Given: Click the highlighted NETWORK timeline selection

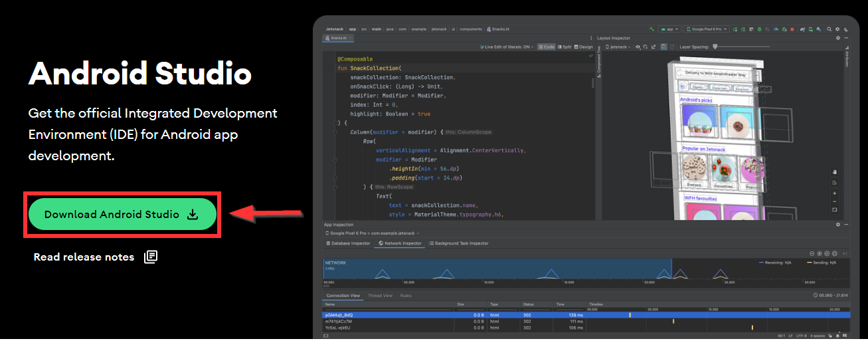Looking at the screenshot, I should coord(497,269).
